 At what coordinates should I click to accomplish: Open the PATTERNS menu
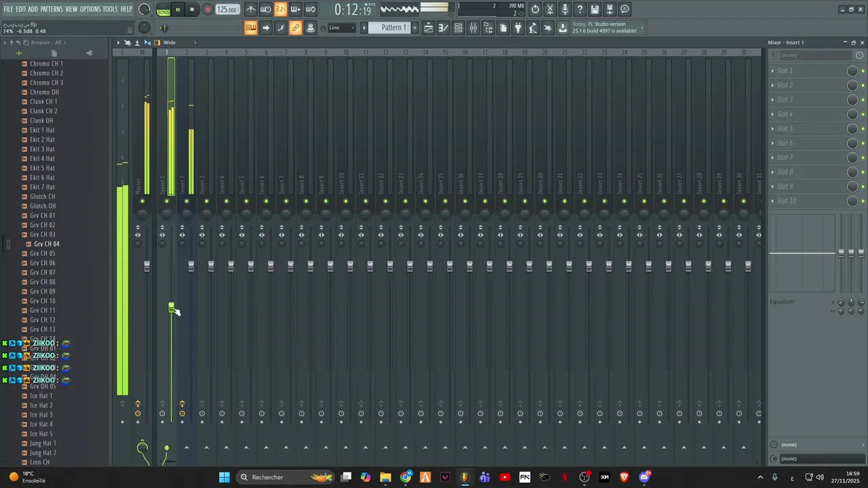[x=52, y=9]
